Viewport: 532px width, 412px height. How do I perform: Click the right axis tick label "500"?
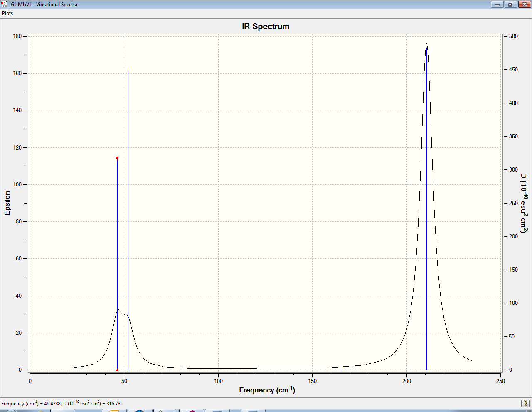(x=514, y=36)
